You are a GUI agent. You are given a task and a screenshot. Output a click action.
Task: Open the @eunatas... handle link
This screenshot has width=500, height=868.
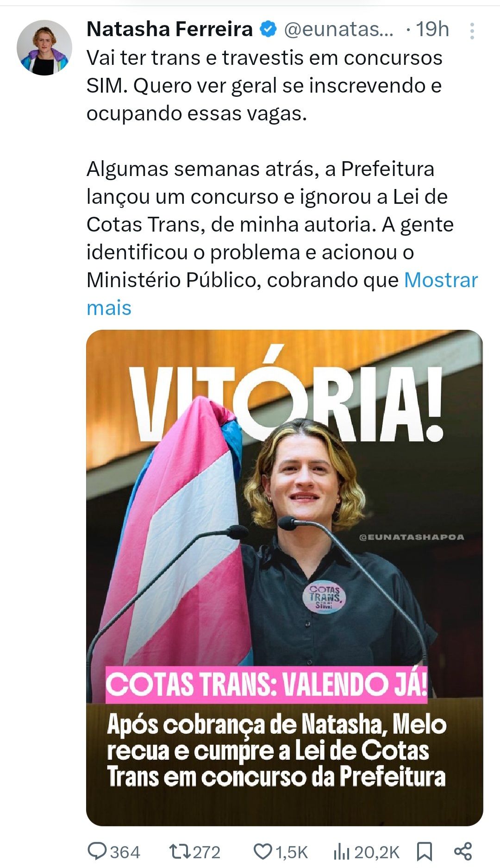click(338, 30)
